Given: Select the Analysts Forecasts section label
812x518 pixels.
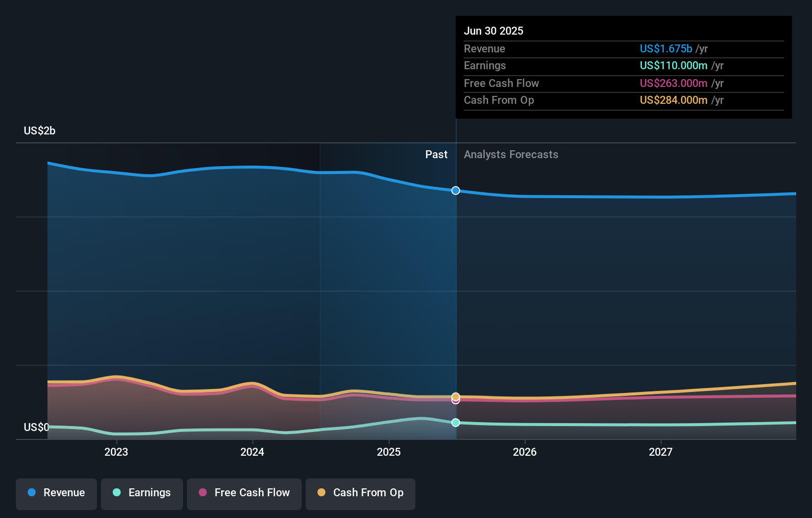Looking at the screenshot, I should (511, 154).
